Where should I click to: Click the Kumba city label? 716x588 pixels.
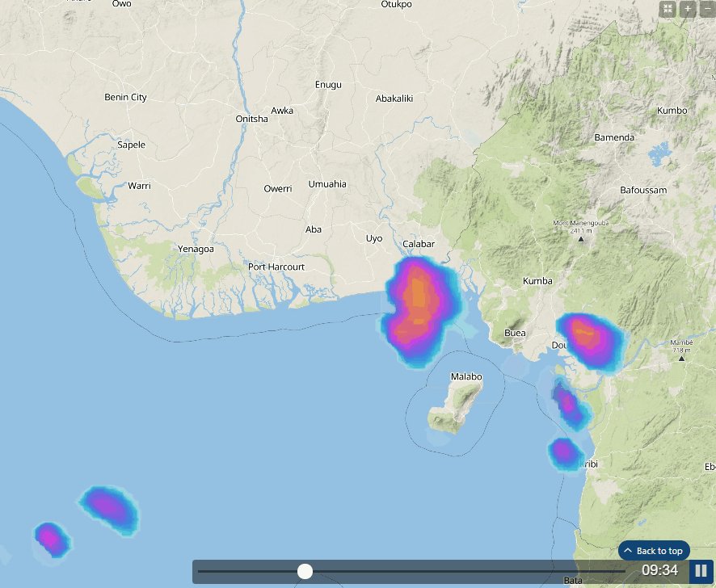point(537,281)
